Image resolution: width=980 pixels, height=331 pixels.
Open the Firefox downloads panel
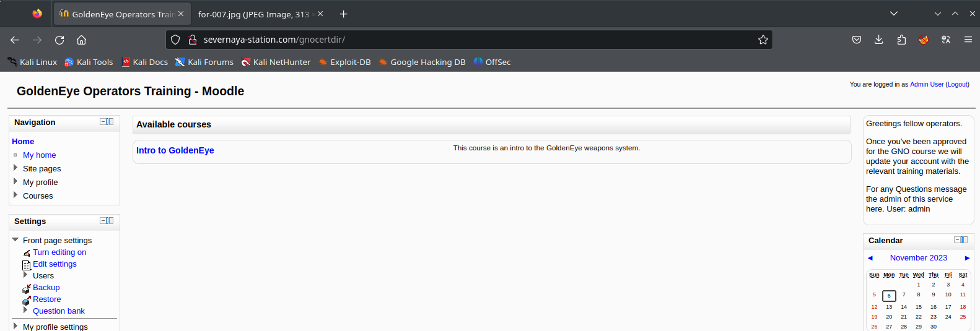coord(878,40)
